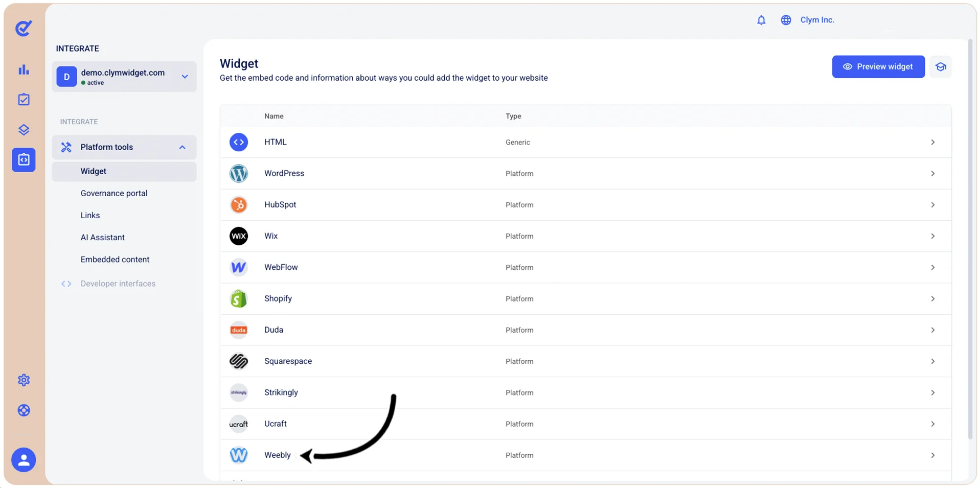Click the Generic type text in HTML row

518,143
